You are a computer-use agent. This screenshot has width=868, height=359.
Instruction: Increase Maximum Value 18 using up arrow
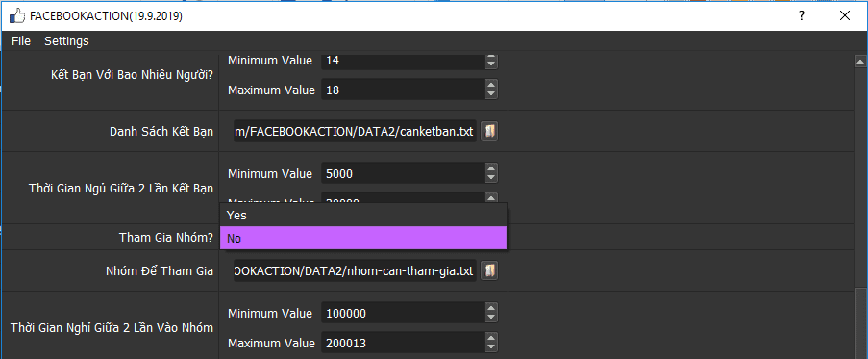click(x=491, y=86)
